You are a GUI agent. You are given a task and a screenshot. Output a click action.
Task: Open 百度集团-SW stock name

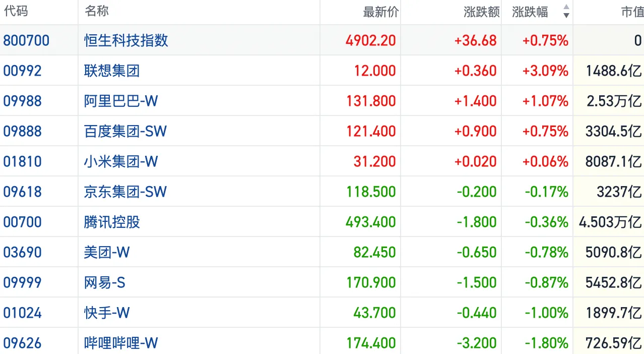(125, 131)
